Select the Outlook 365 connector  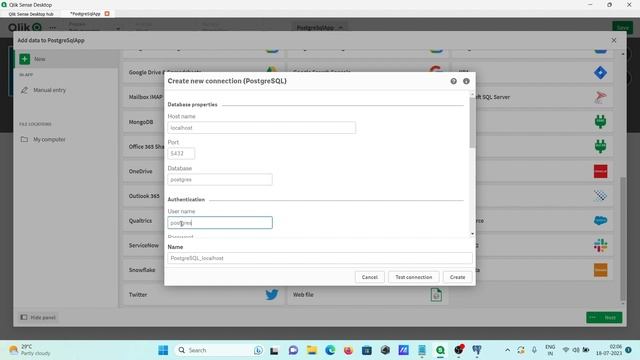pos(144,196)
